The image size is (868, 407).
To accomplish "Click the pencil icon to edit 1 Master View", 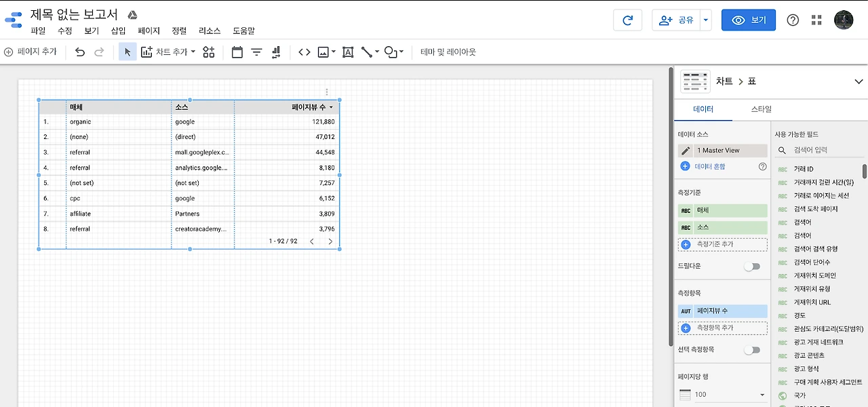I will tap(686, 151).
